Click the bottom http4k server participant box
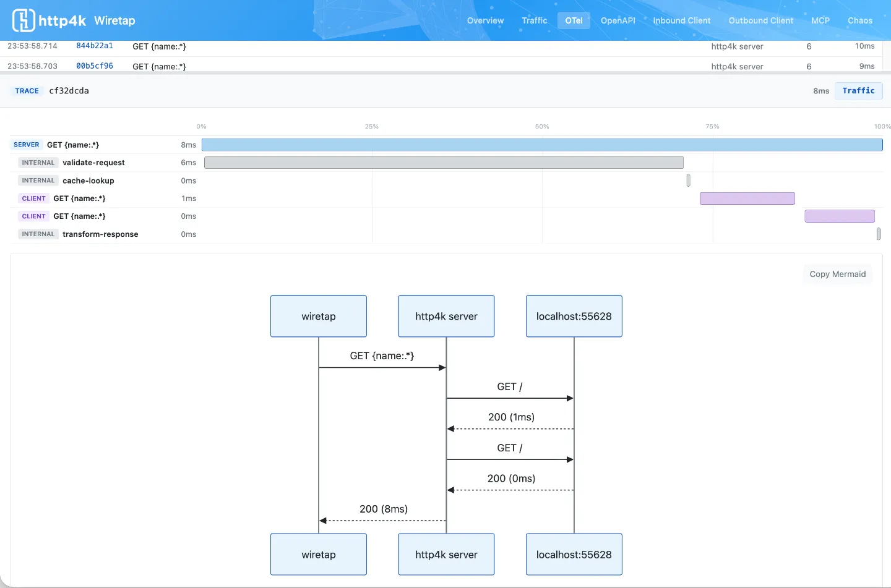Viewport: 891px width, 588px height. click(x=446, y=555)
